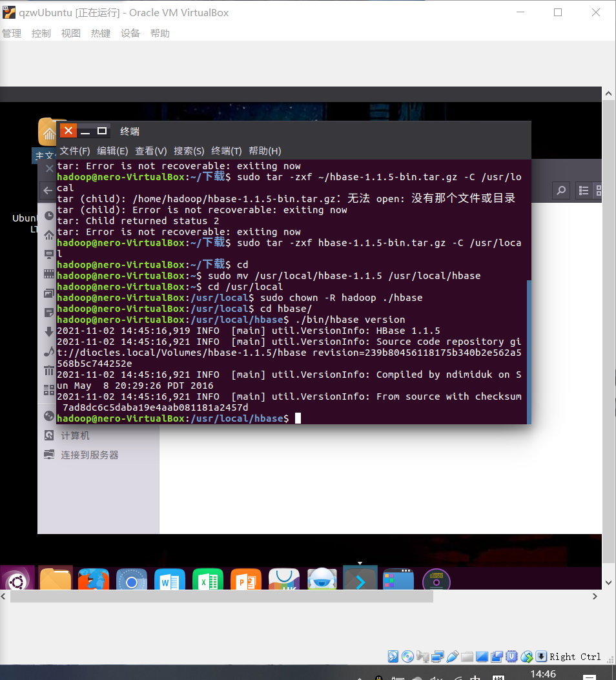Click VirtualBox recording indicator
This screenshot has height=680, width=616.
[x=497, y=657]
